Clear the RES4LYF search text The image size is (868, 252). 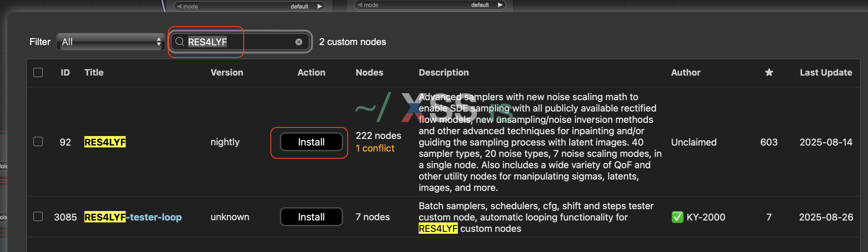click(x=299, y=42)
